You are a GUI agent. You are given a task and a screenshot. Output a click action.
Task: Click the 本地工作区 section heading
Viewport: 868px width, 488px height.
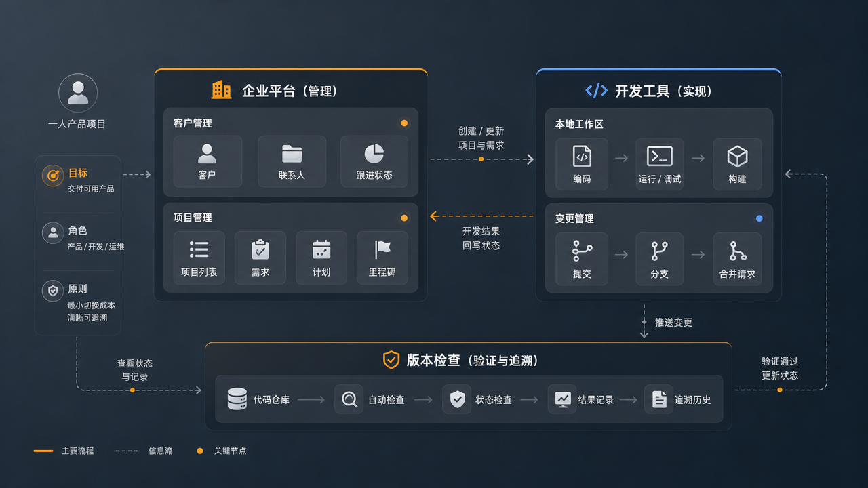pos(579,124)
